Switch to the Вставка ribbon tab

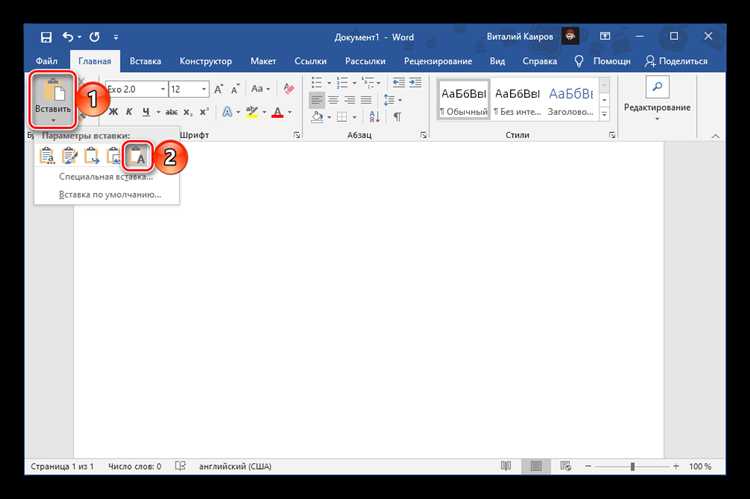click(145, 61)
